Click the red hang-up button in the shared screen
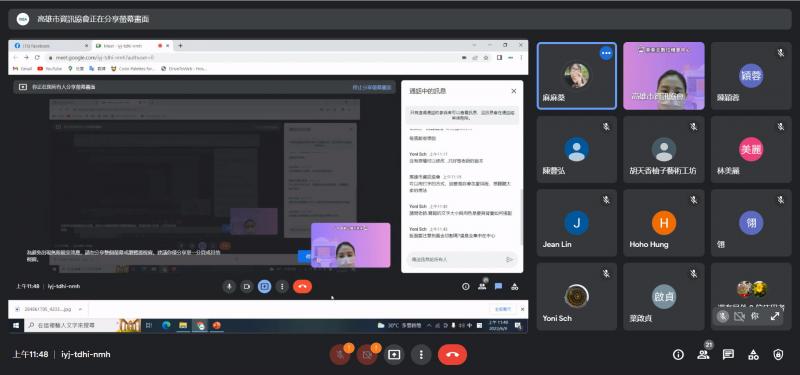800x375 pixels. click(302, 286)
